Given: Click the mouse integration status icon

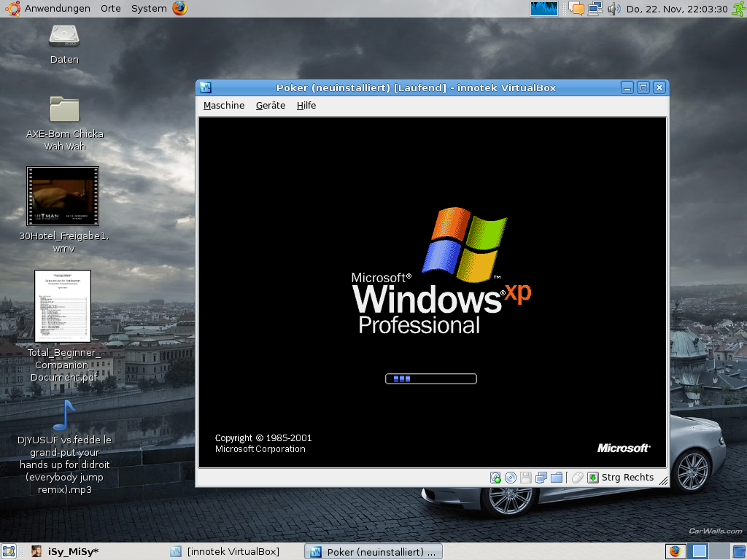Looking at the screenshot, I should 578,478.
